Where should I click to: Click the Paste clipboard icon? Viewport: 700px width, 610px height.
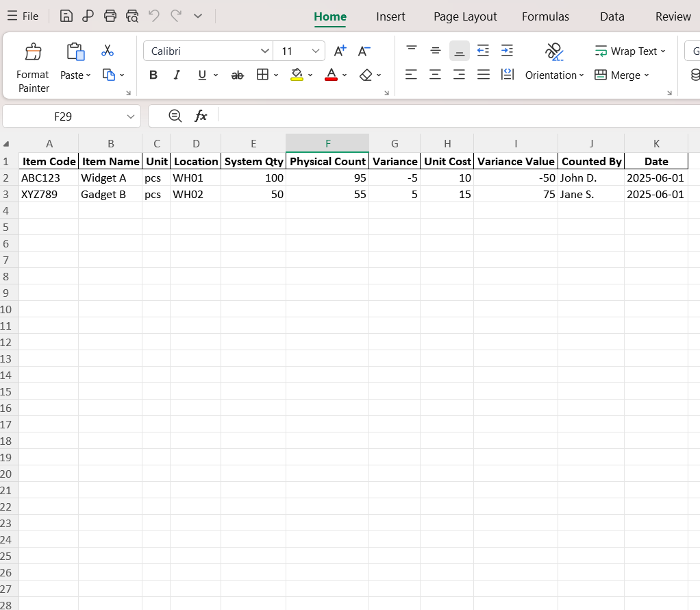(x=75, y=51)
